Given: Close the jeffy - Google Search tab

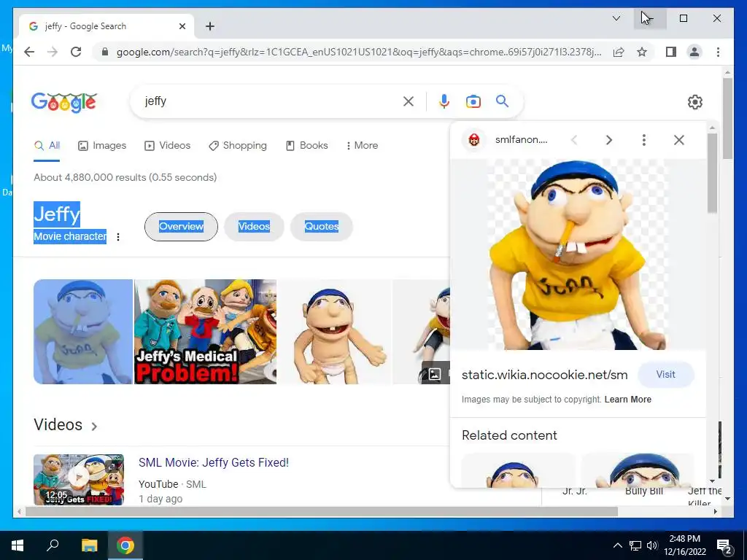Looking at the screenshot, I should 182,26.
